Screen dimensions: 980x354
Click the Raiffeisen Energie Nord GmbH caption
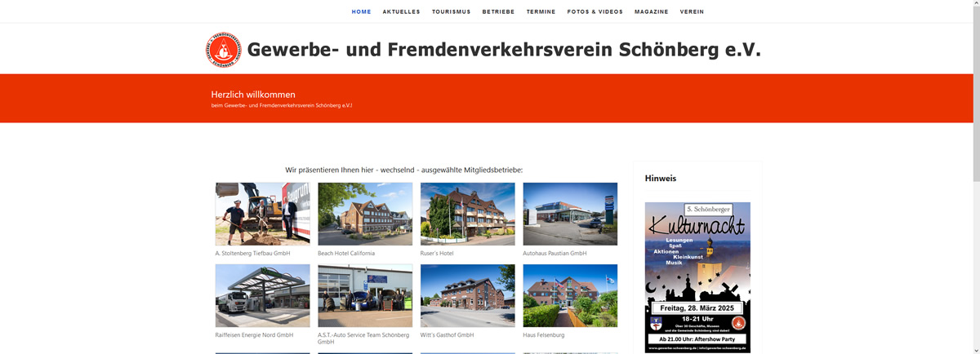point(254,335)
